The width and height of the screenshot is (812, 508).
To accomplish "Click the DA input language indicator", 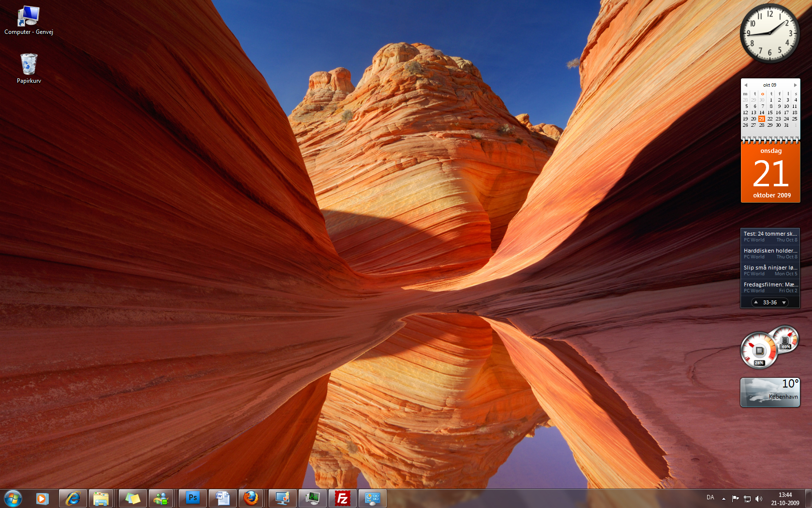I will [710, 497].
